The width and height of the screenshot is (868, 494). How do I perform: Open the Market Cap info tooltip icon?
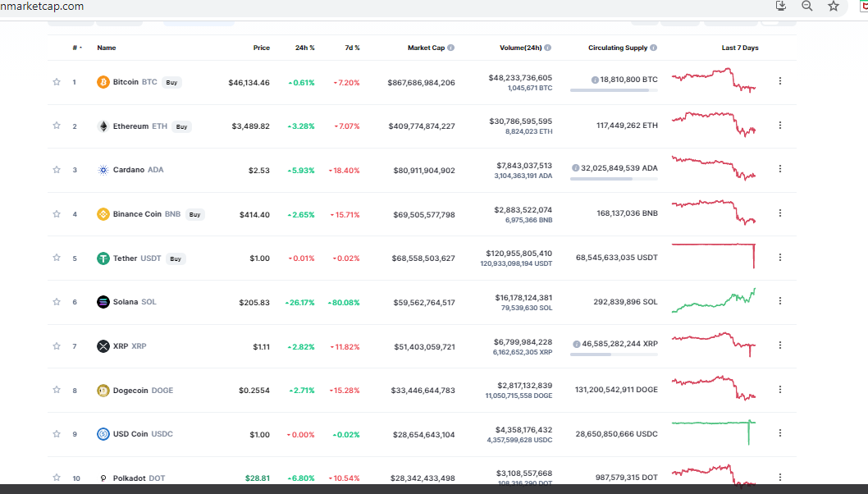(x=451, y=48)
